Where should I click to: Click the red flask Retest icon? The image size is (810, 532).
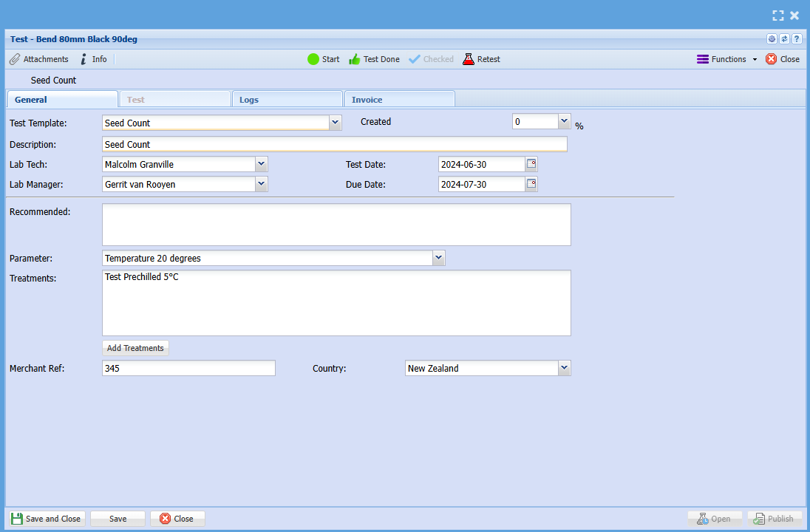(x=469, y=59)
